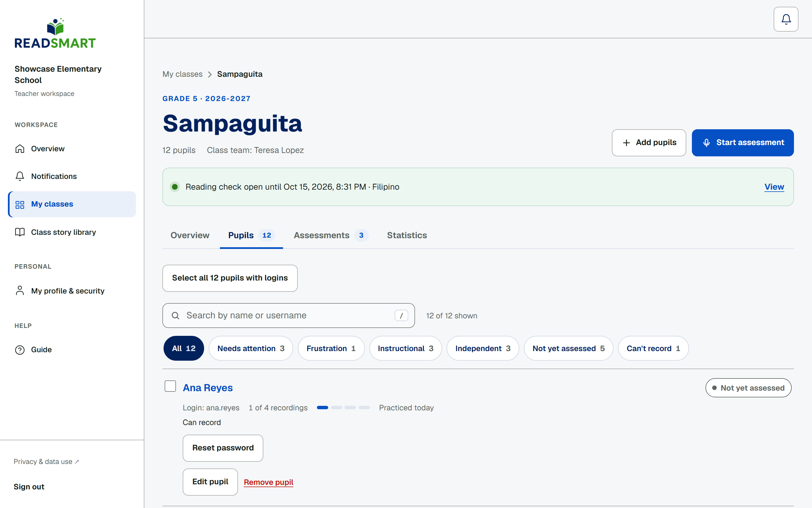Click the Privacy & data use link
812x508 pixels.
[x=46, y=461]
